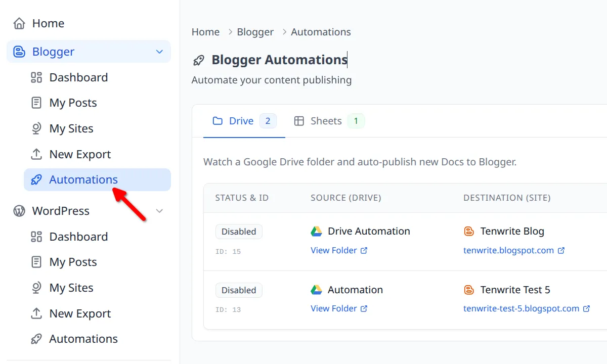Select the WordPress logo icon in the sidebar

(19, 211)
